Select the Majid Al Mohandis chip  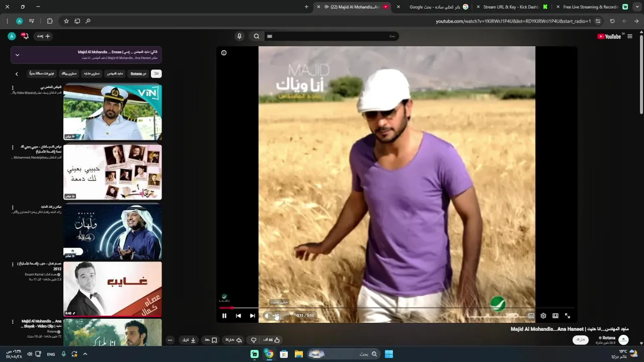tap(115, 74)
